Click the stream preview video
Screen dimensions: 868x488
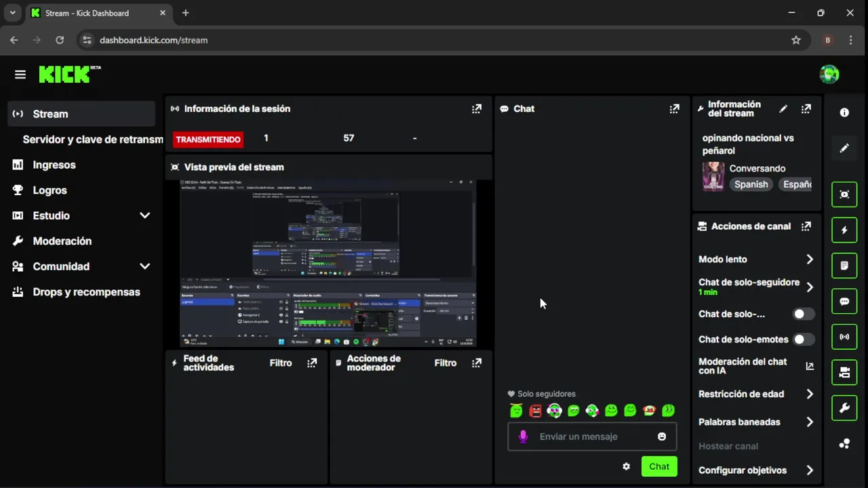[x=328, y=263]
